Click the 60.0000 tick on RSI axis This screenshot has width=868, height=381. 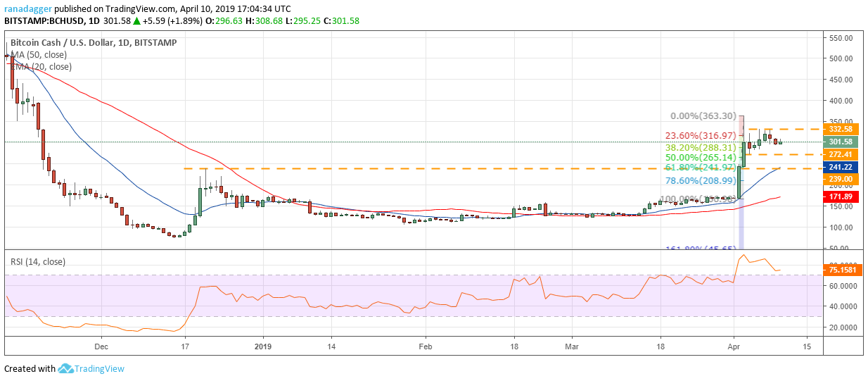(843, 286)
